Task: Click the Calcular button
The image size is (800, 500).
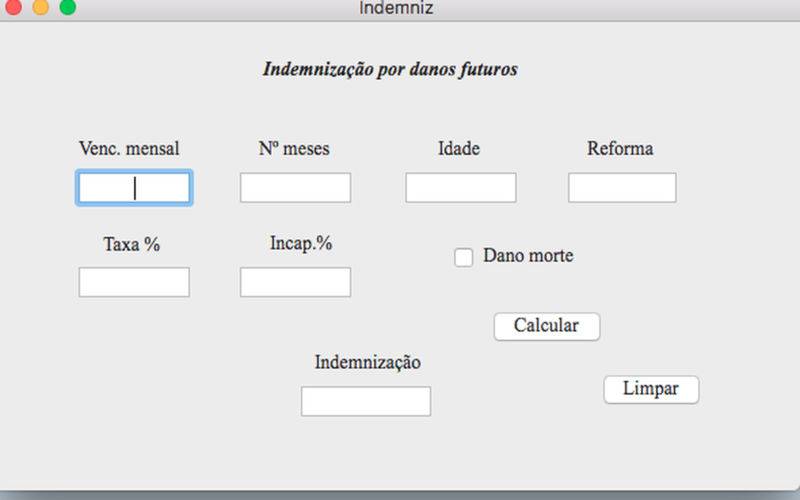Action: click(x=547, y=327)
